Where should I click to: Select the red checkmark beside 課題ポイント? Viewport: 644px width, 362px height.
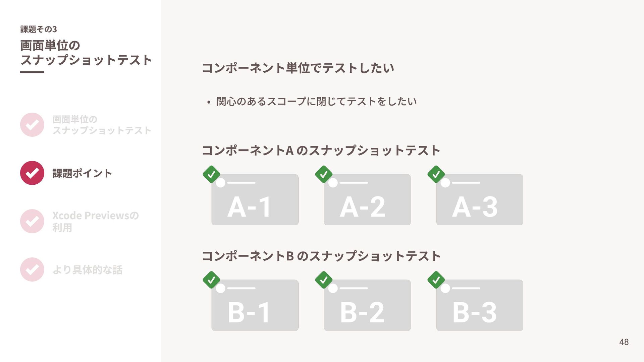pyautogui.click(x=32, y=173)
